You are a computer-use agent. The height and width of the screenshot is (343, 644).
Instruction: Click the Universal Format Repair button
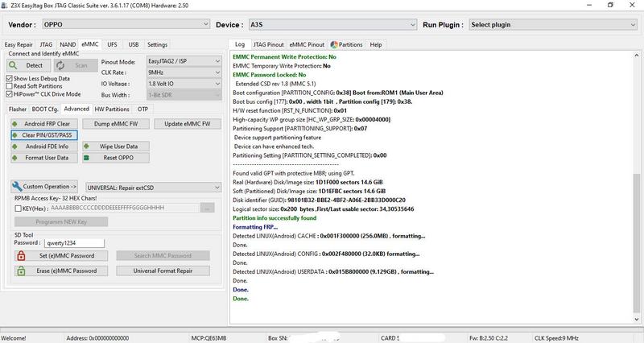pyautogui.click(x=163, y=271)
